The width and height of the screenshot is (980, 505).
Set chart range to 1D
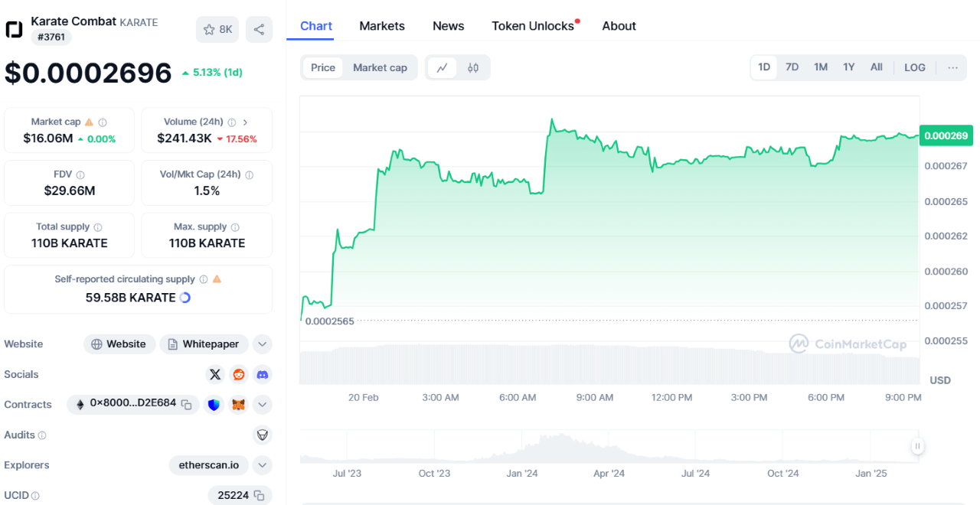click(764, 67)
